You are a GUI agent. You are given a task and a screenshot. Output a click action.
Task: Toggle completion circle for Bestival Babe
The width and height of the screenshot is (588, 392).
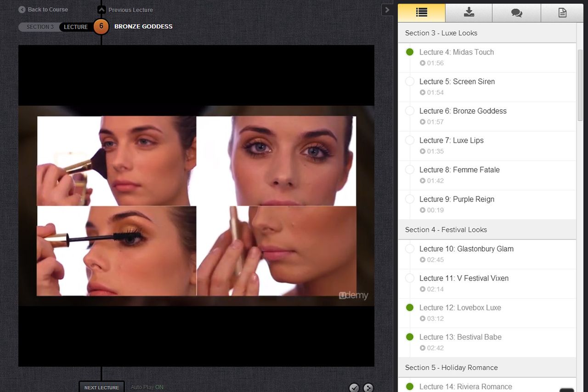coord(410,337)
